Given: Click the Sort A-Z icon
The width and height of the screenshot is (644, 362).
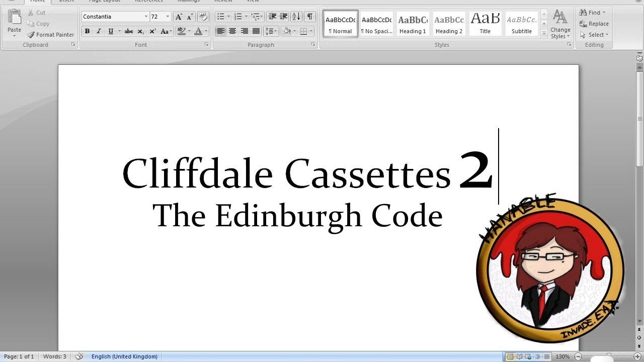Looking at the screenshot, I should point(297,17).
